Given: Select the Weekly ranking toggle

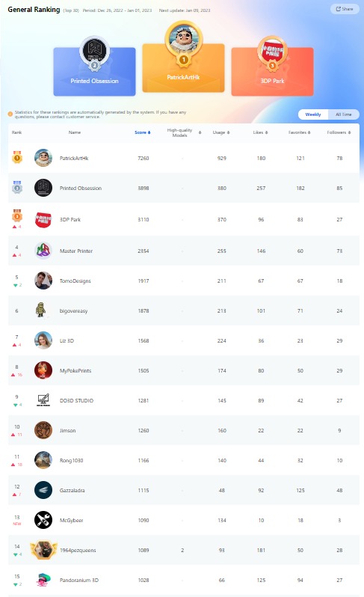Looking at the screenshot, I should pos(313,114).
